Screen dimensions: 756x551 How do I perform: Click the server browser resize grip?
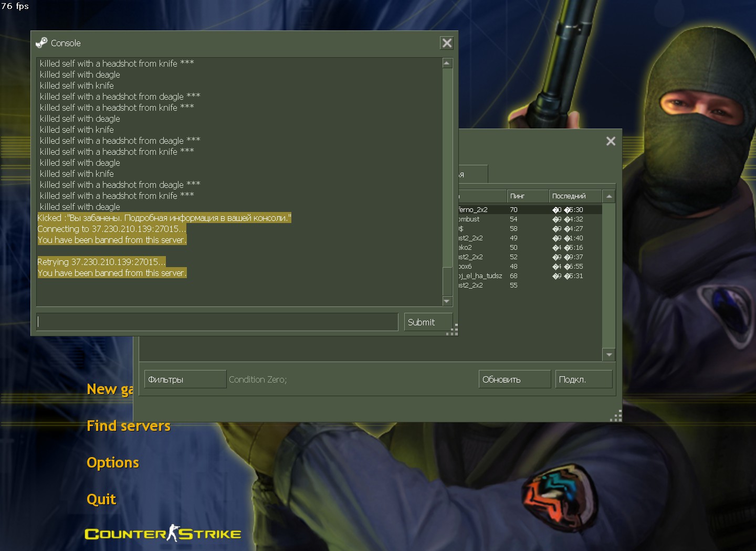click(x=617, y=417)
